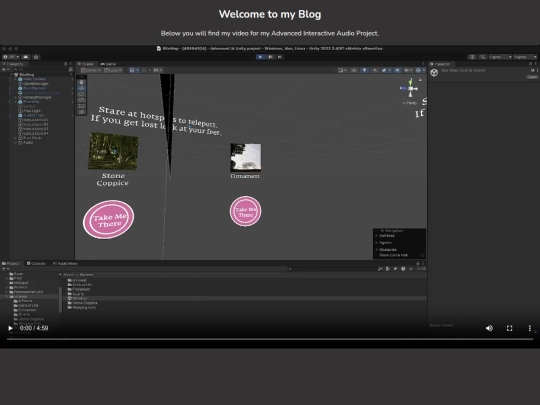Screen dimensions: 540x405
Task: Click the Project panel search field
Action: pyautogui.click(x=331, y=269)
